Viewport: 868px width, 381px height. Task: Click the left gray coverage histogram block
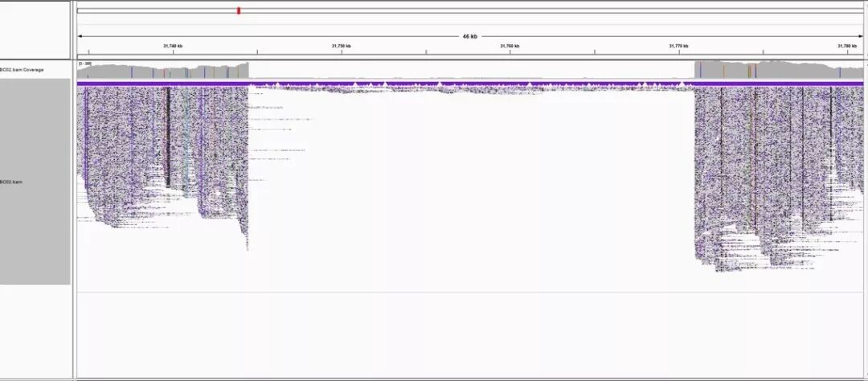tap(161, 72)
